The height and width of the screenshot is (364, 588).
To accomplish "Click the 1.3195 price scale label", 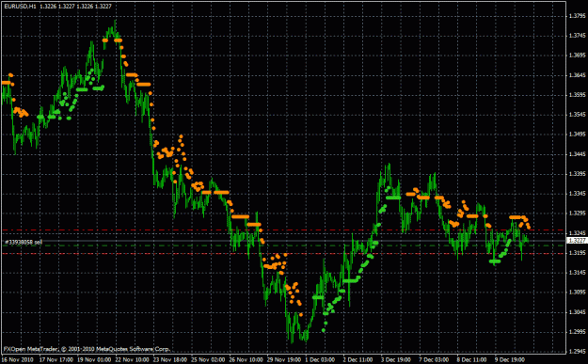I will pos(577,253).
